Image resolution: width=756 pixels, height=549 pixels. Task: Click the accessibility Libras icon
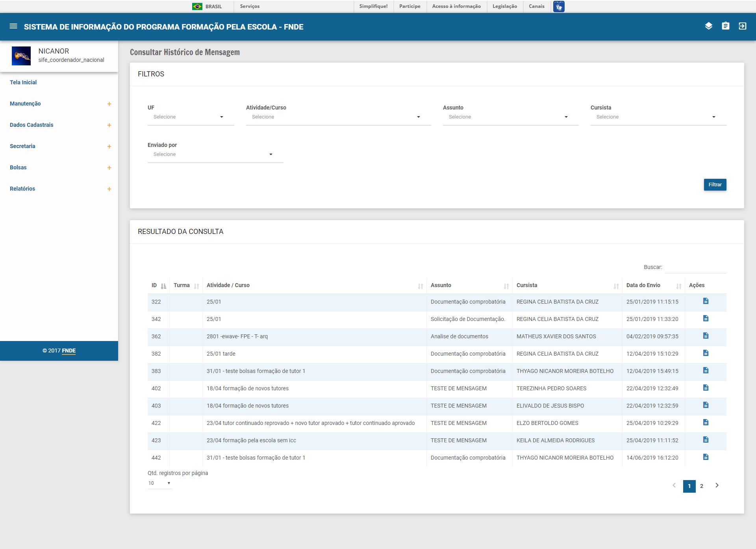(x=558, y=6)
